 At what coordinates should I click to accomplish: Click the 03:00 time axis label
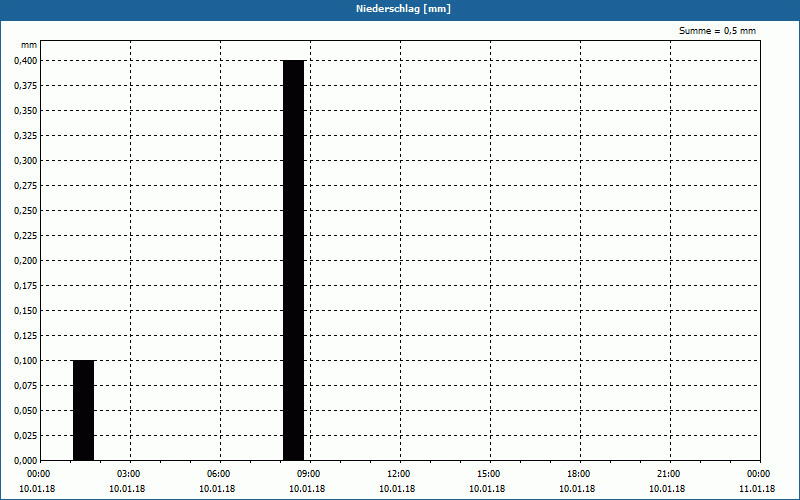point(129,474)
